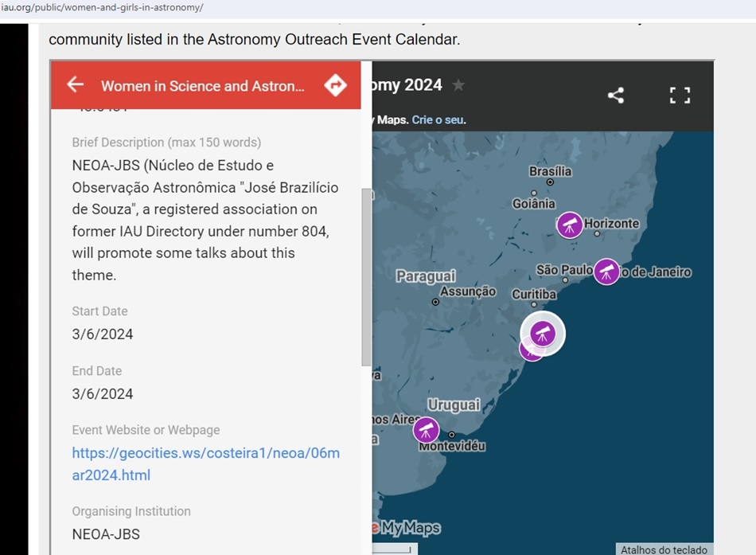756x555 pixels.
Task: Select the telescope marker at Rio de Janeiro
Action: (x=606, y=272)
